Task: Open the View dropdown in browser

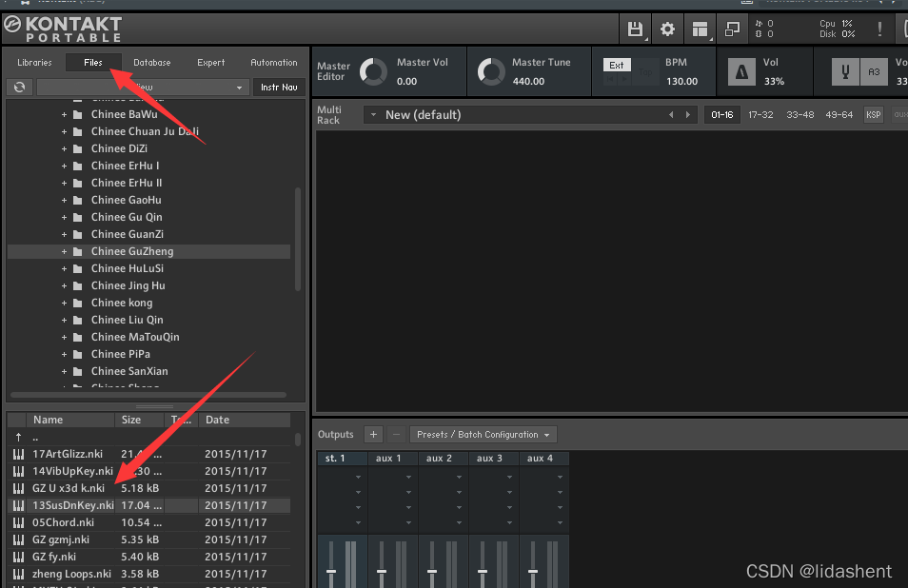Action: pyautogui.click(x=142, y=87)
